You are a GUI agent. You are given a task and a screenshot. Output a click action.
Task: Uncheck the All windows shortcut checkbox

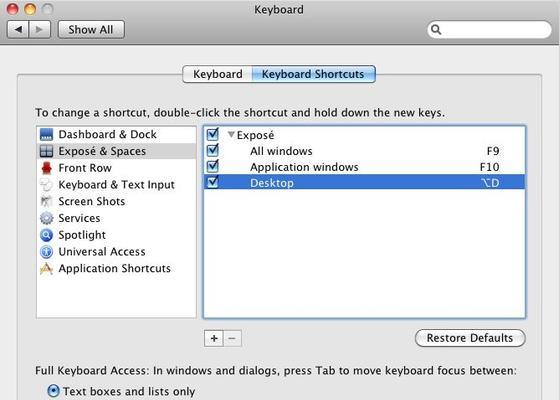213,150
